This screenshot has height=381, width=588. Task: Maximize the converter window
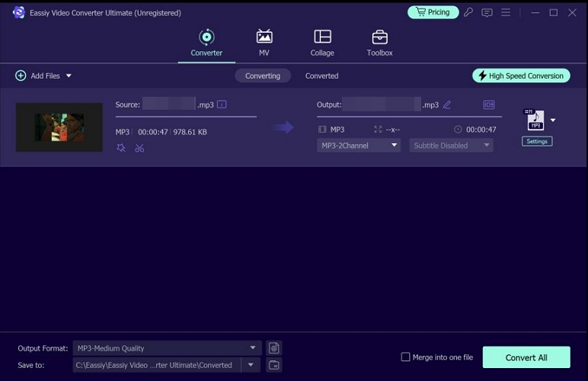point(554,12)
